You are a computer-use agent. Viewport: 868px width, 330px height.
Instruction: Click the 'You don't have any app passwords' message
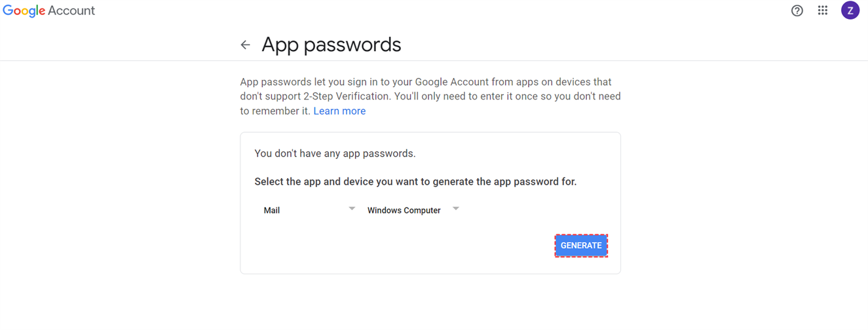coord(335,154)
